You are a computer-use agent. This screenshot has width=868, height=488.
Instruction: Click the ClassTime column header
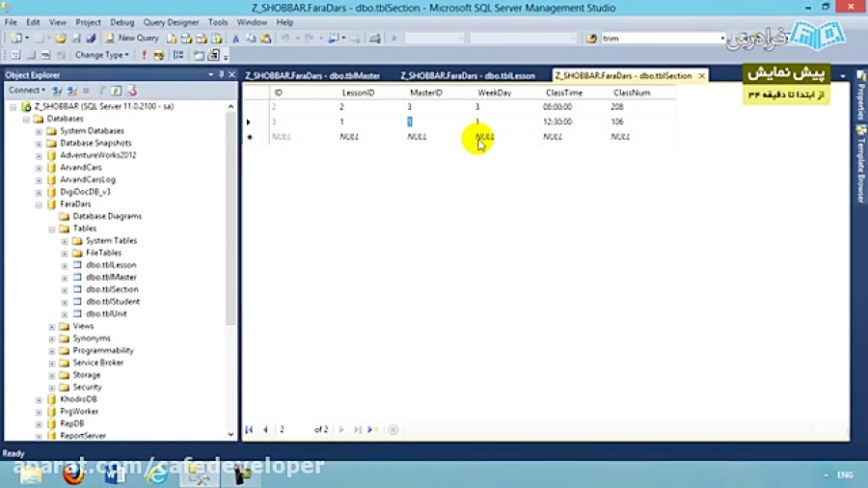pyautogui.click(x=564, y=93)
